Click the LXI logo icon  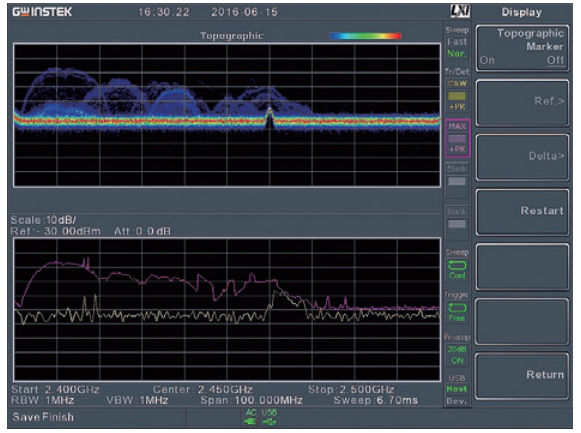pyautogui.click(x=460, y=11)
